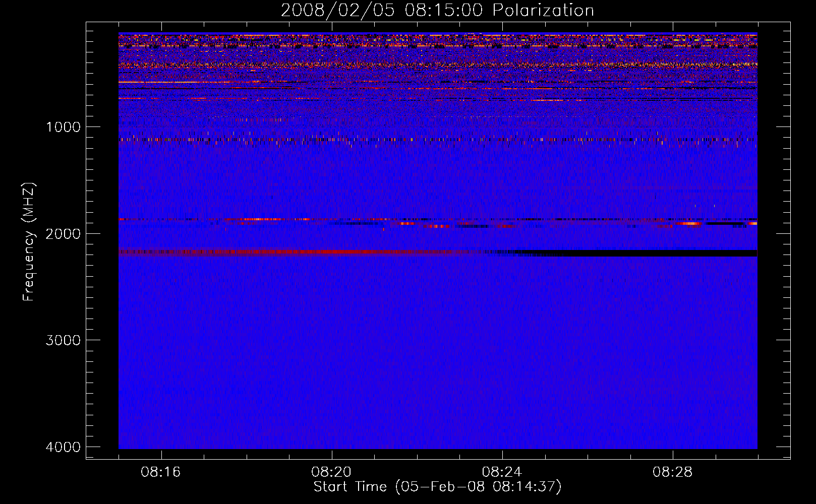Click the '08:20' time tick label

point(331,472)
